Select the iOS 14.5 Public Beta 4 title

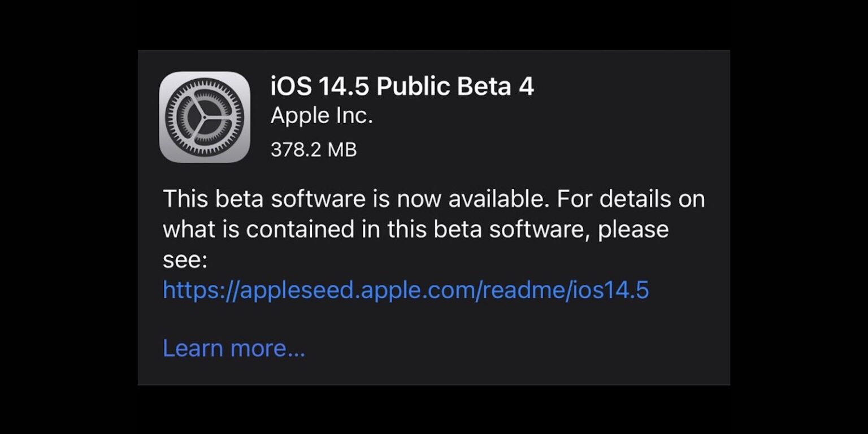[402, 86]
